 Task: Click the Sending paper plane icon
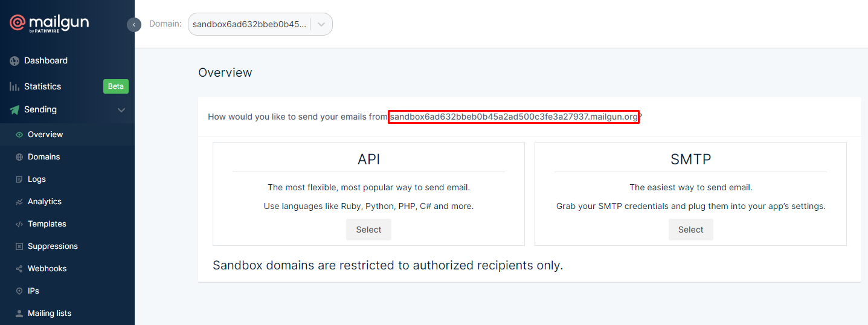click(x=14, y=110)
